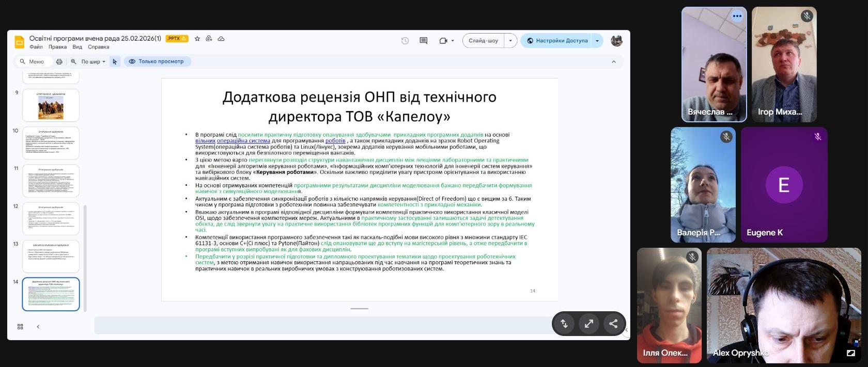
Task: Click the filmstrip panel scrollbar
Action: 85,258
